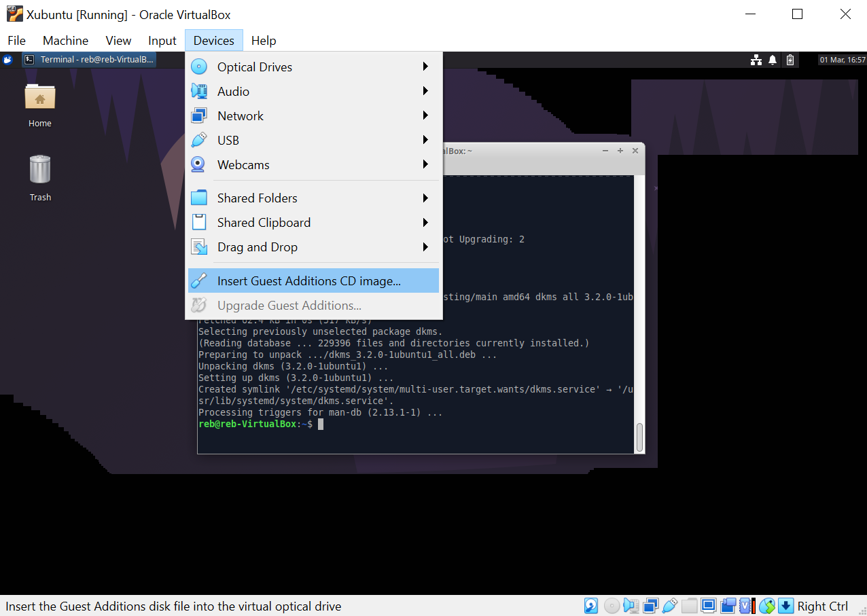This screenshot has width=867, height=616.
Task: Click the USB devices status bar icon
Action: (x=669, y=606)
